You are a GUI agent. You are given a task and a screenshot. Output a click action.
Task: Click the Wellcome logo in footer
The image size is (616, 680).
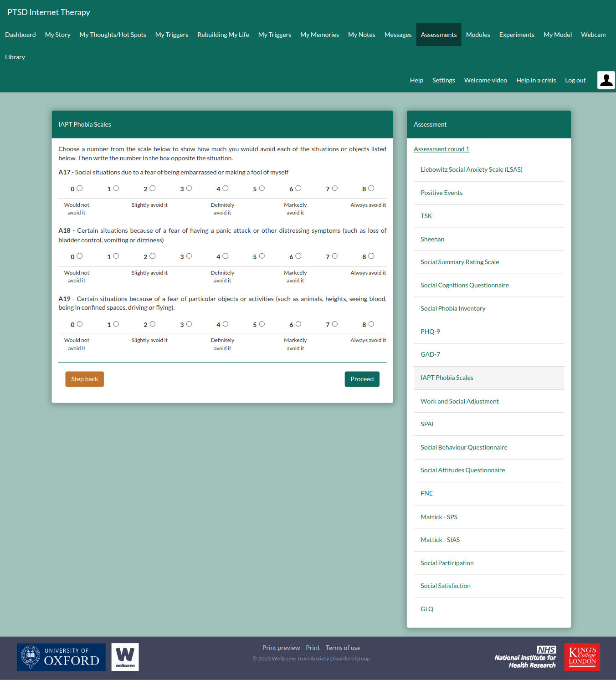click(125, 657)
